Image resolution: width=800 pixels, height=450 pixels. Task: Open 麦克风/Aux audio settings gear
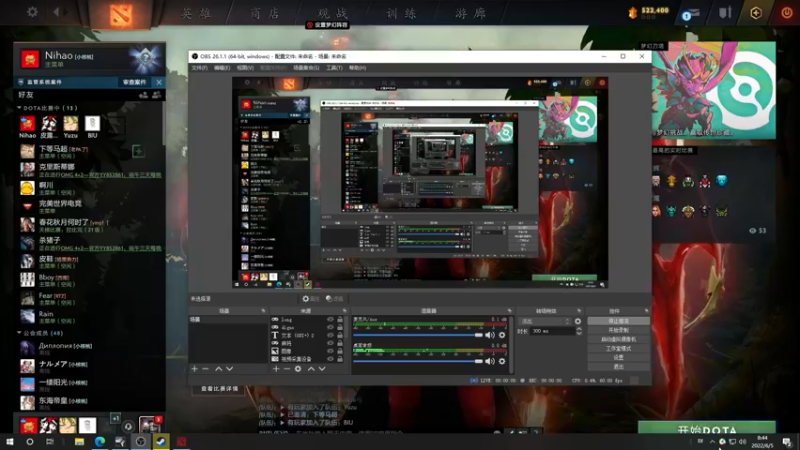coord(502,335)
